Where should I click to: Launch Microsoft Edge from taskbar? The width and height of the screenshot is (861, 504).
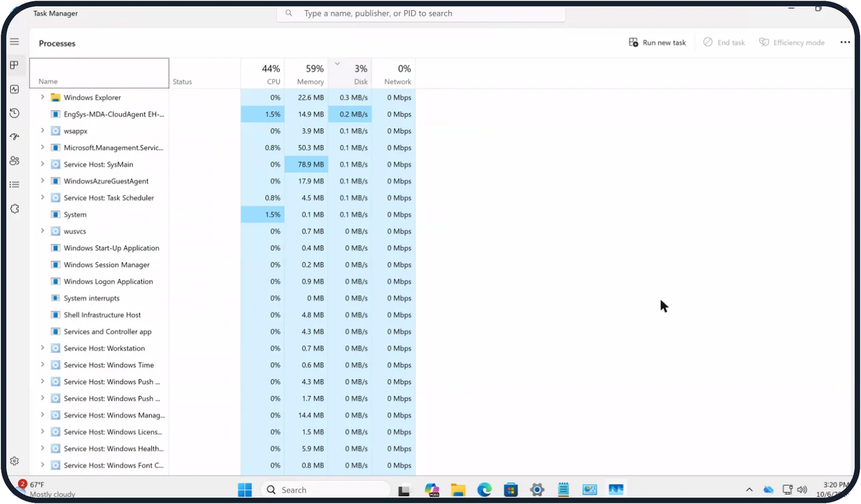pos(485,490)
